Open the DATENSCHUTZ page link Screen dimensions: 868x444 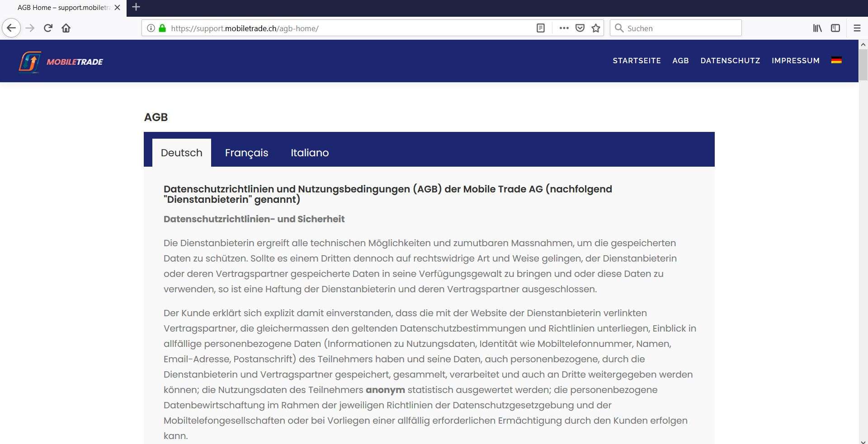click(x=730, y=61)
